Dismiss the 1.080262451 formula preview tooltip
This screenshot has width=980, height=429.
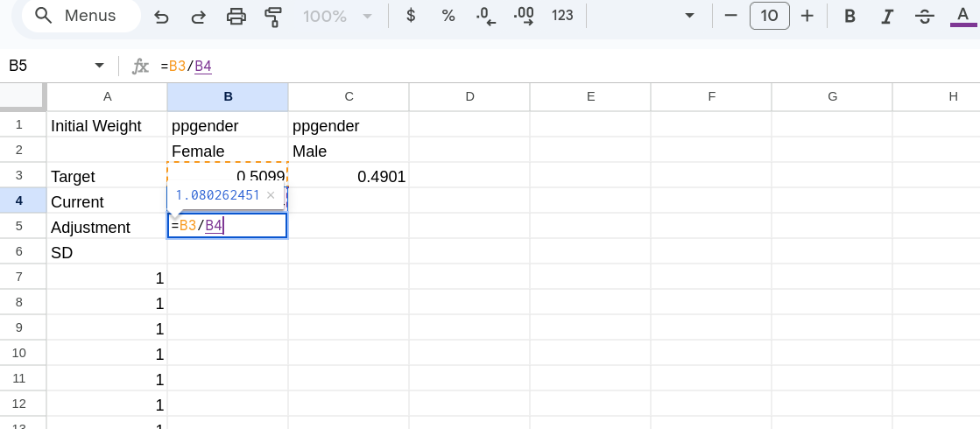[x=271, y=195]
